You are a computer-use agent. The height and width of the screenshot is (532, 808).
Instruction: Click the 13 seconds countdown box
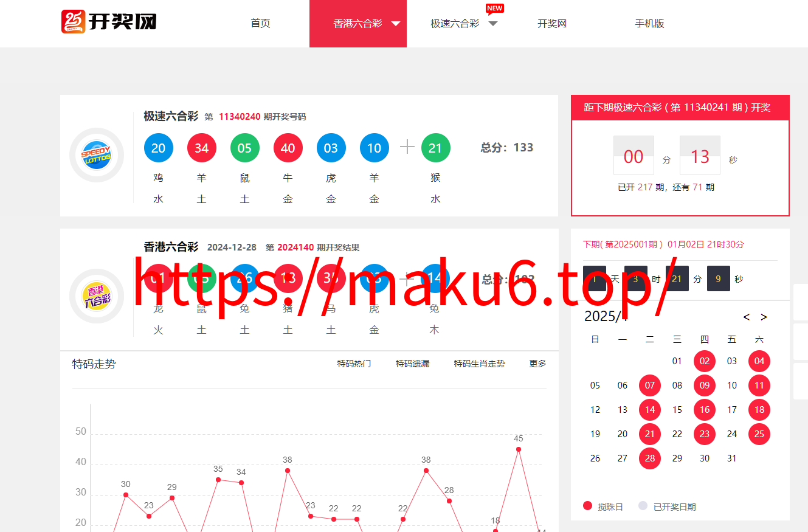700,155
